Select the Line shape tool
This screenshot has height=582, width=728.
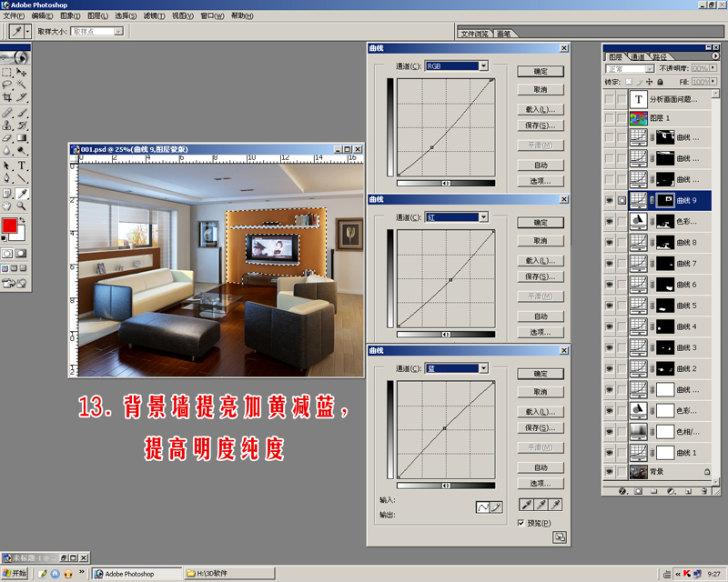(21, 178)
